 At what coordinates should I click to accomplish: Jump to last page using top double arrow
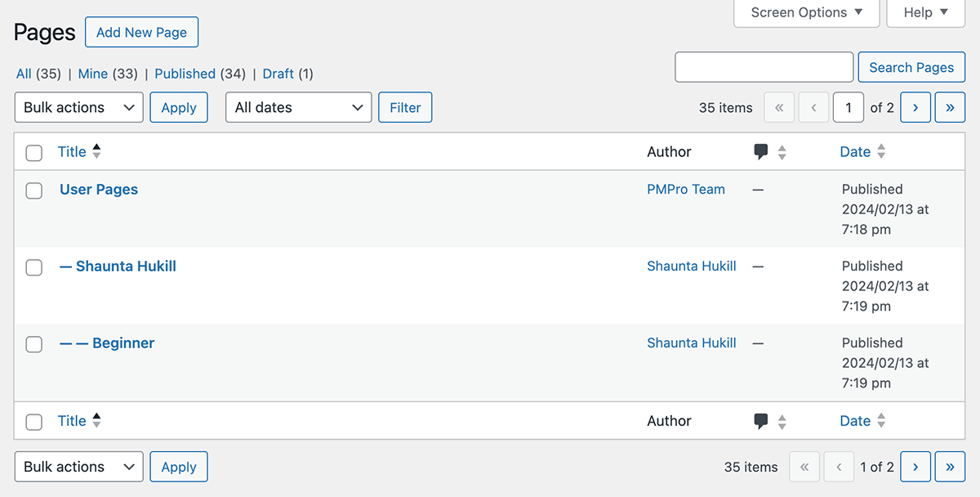pos(950,107)
